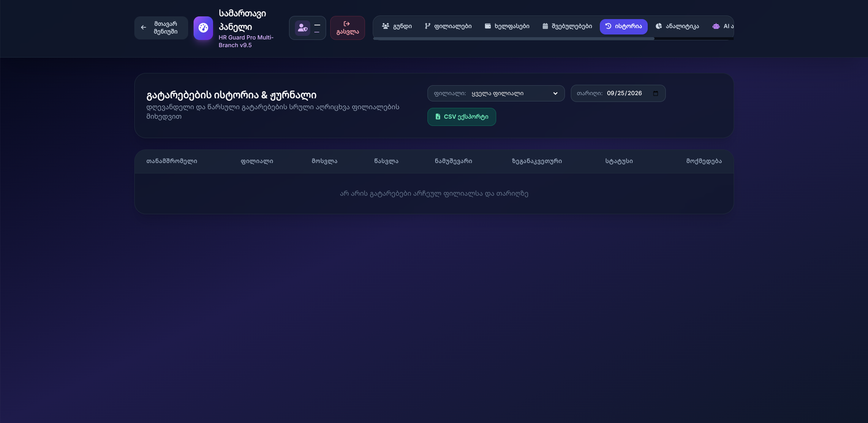Click the tab strip horizontal scrollbar

coord(514,39)
